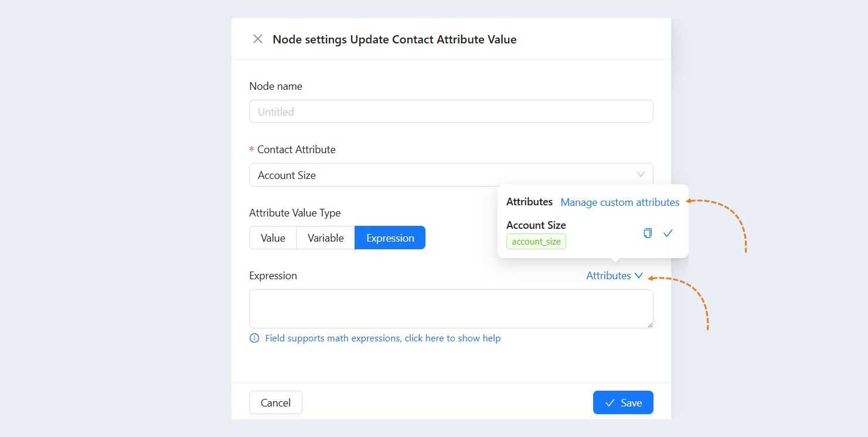This screenshot has height=437, width=868.
Task: Open Manage custom attributes link
Action: click(620, 202)
